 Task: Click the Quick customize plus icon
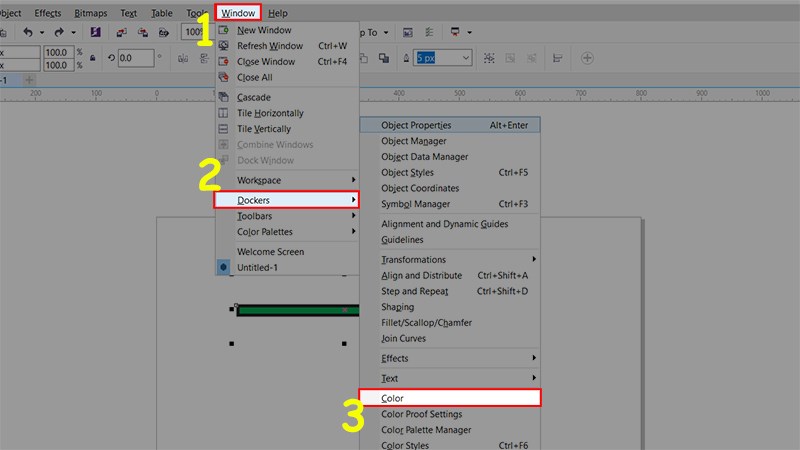coord(587,58)
